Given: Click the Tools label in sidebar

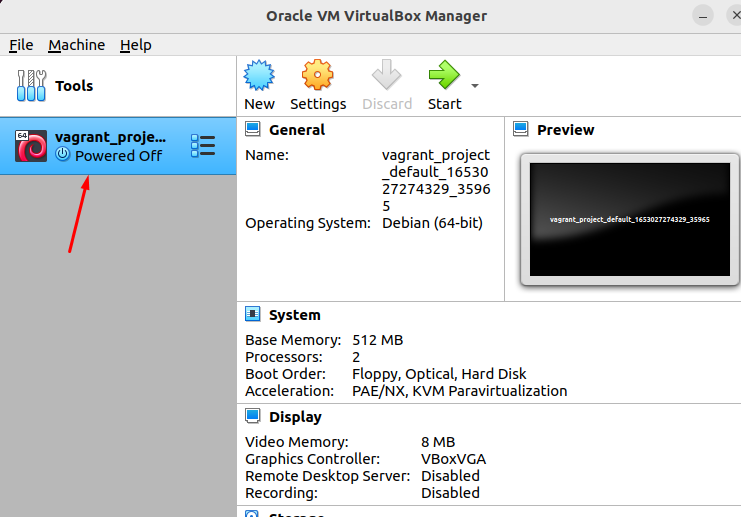Looking at the screenshot, I should pos(74,86).
